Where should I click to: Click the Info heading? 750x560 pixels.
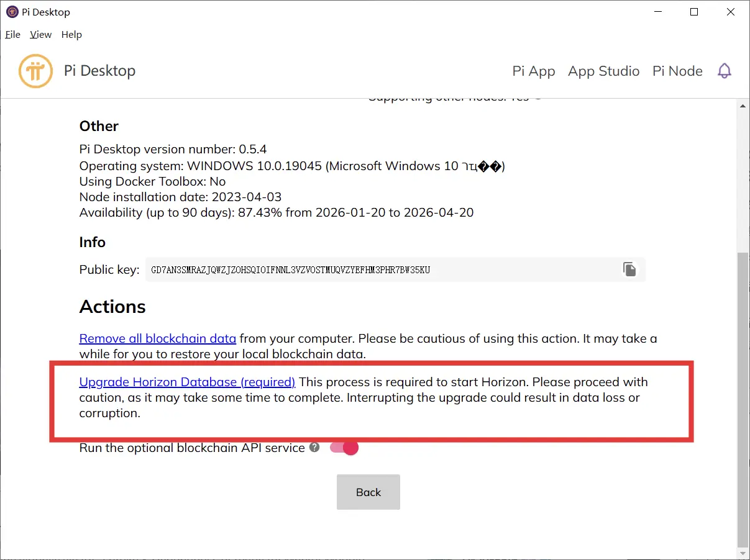[x=93, y=242]
